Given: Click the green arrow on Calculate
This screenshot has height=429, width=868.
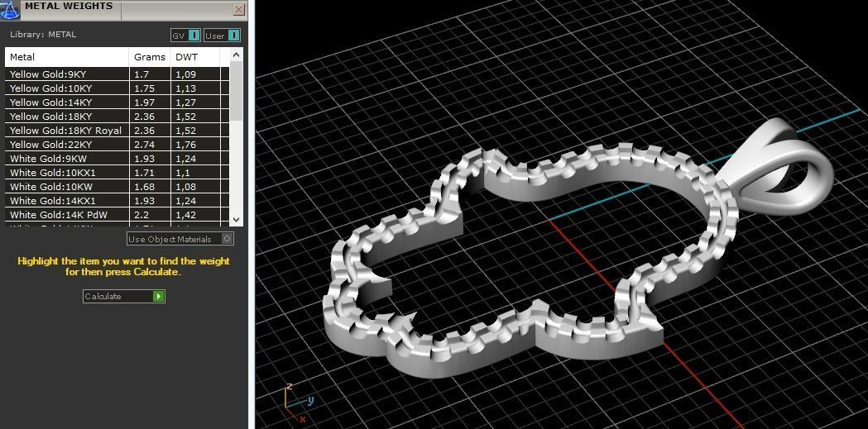Looking at the screenshot, I should pyautogui.click(x=158, y=296).
